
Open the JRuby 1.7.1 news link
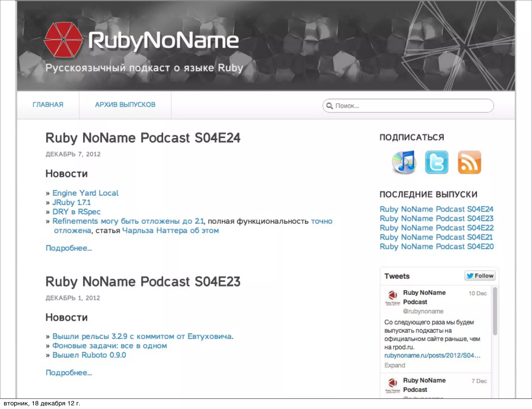pos(71,202)
